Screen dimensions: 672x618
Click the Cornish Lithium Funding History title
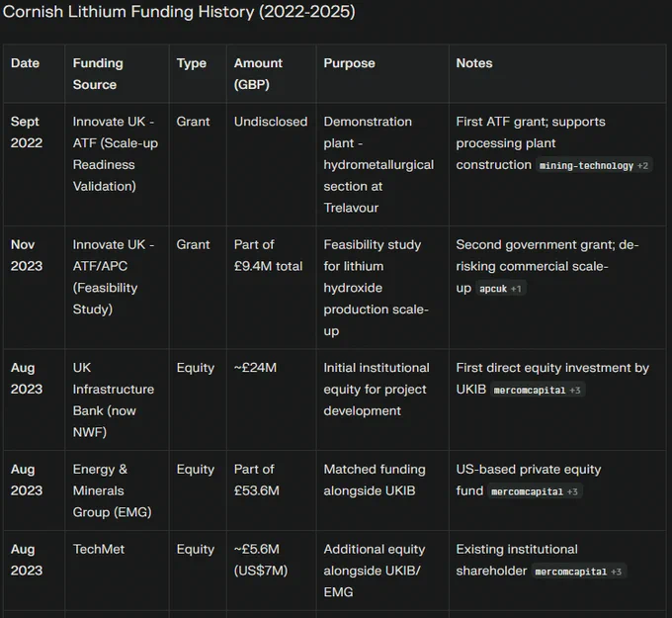tap(179, 12)
